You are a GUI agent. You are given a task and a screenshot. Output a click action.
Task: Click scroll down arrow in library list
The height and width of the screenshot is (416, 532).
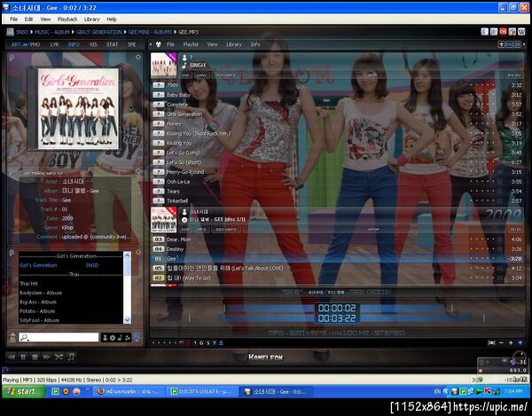[127, 319]
